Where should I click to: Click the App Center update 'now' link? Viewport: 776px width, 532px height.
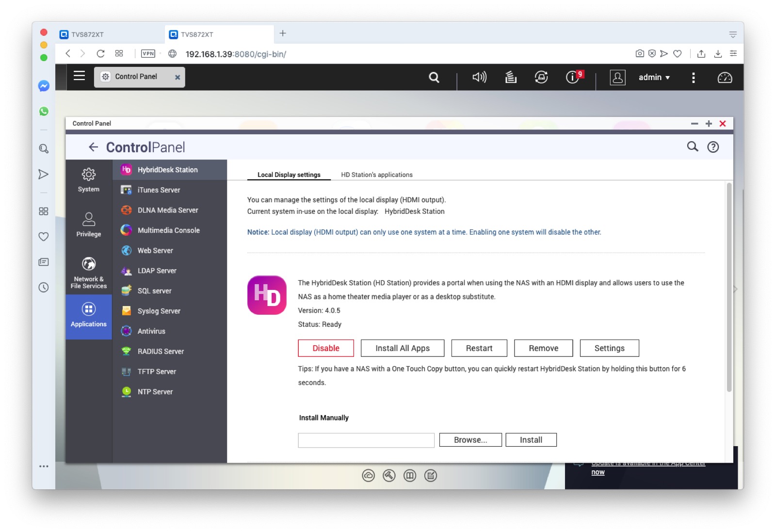(598, 472)
